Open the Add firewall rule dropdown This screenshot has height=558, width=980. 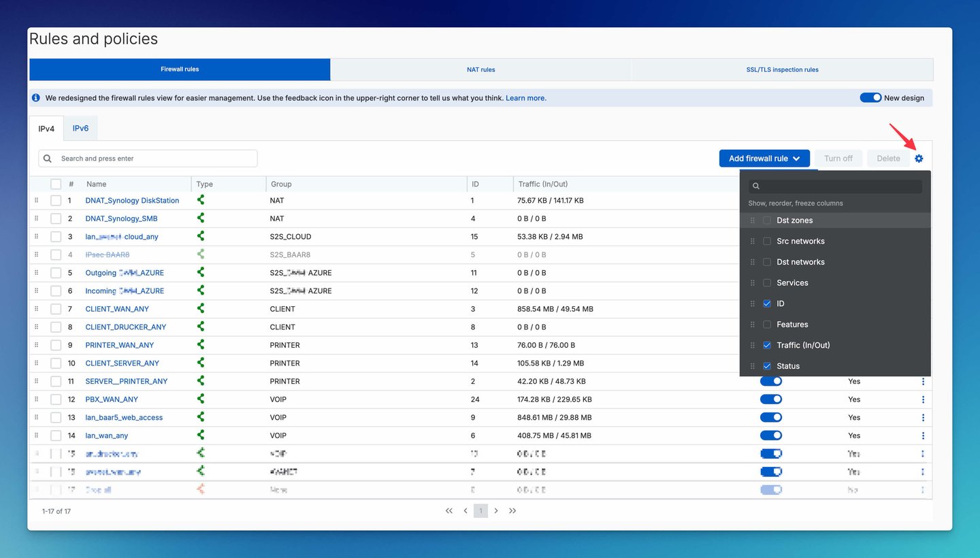pyautogui.click(x=764, y=159)
